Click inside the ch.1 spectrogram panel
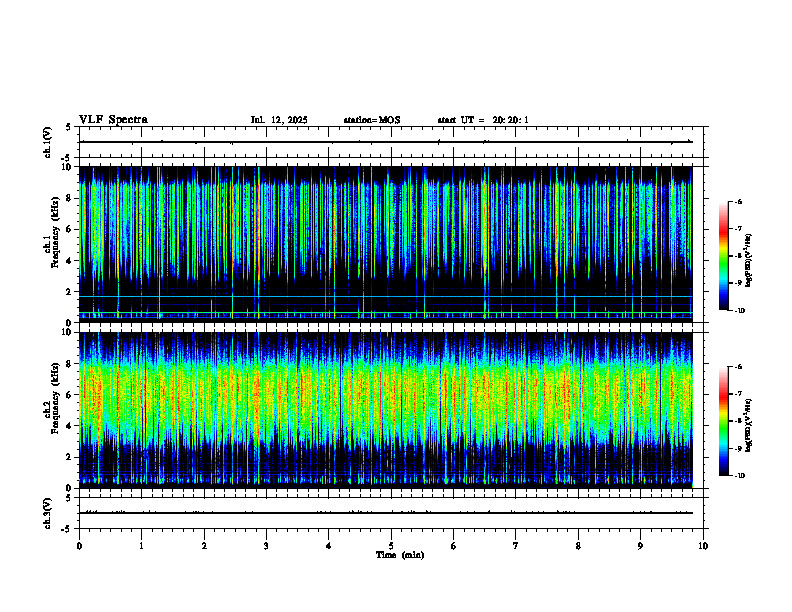The image size is (792, 612). tap(385, 244)
